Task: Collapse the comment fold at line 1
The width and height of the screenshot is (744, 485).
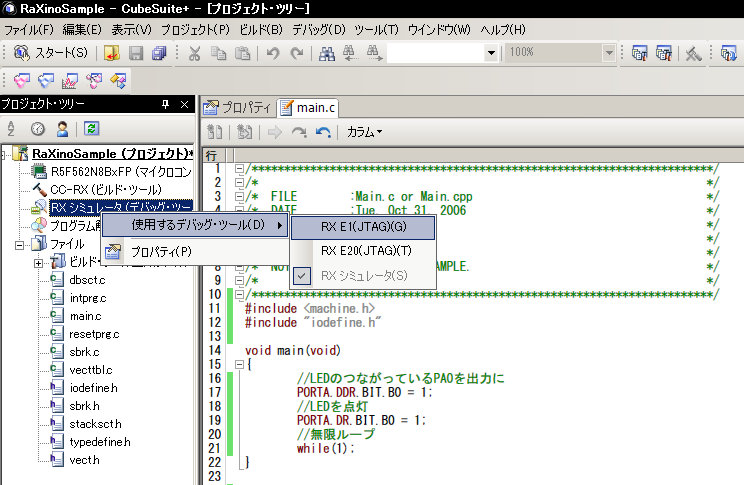Action: [240, 168]
